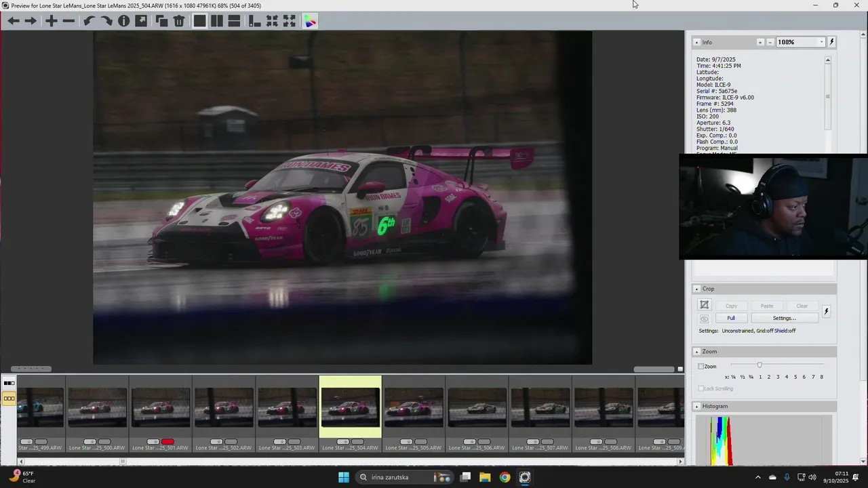Click the histogram graph
Image resolution: width=868 pixels, height=488 pixels.
pos(764,441)
